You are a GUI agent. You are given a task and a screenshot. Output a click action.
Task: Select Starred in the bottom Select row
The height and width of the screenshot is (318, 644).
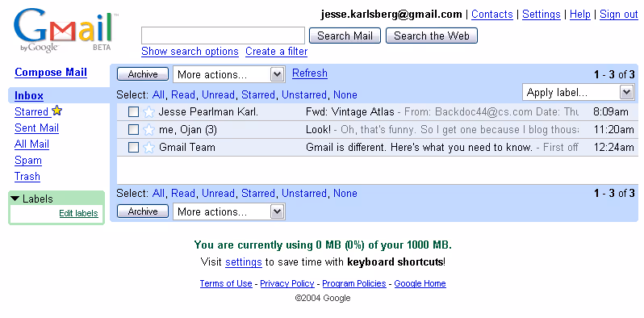[258, 193]
